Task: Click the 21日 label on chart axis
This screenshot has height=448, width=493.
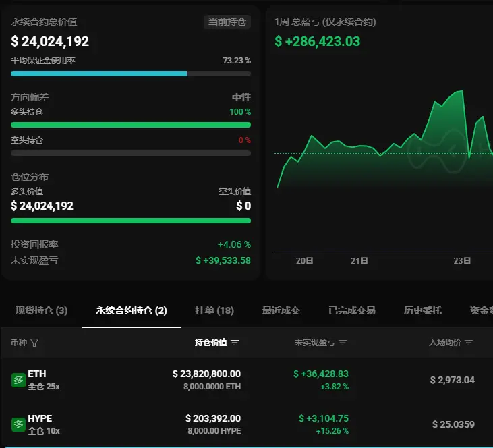Action: [359, 261]
